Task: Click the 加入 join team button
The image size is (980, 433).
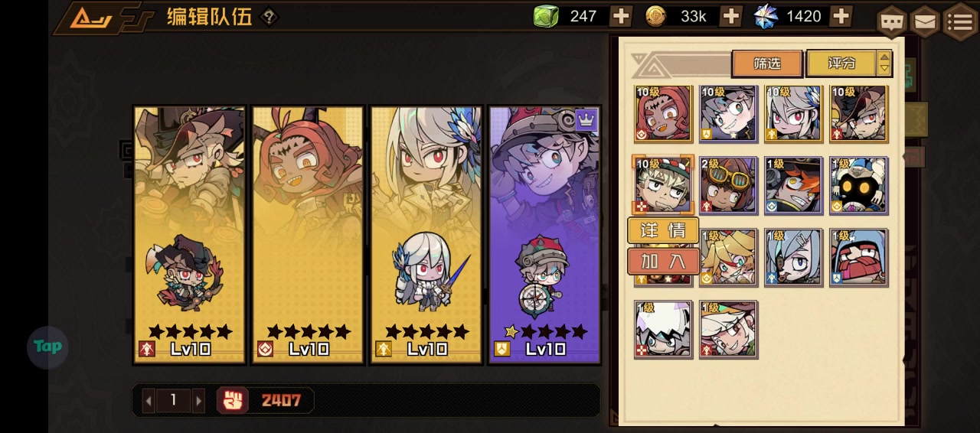Action: pos(663,261)
